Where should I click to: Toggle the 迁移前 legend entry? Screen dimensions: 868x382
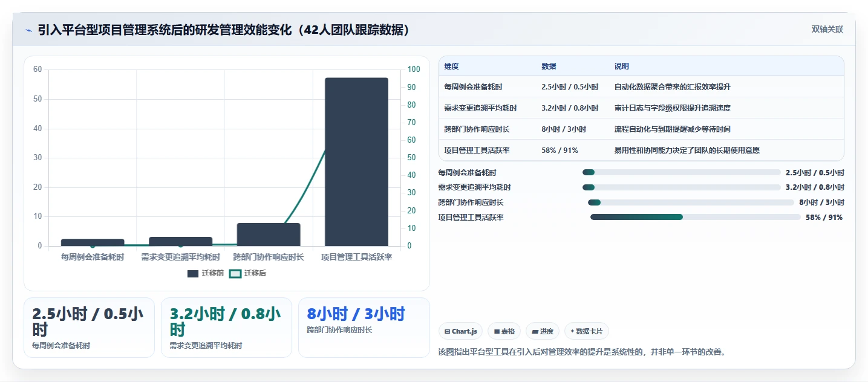pyautogui.click(x=206, y=273)
